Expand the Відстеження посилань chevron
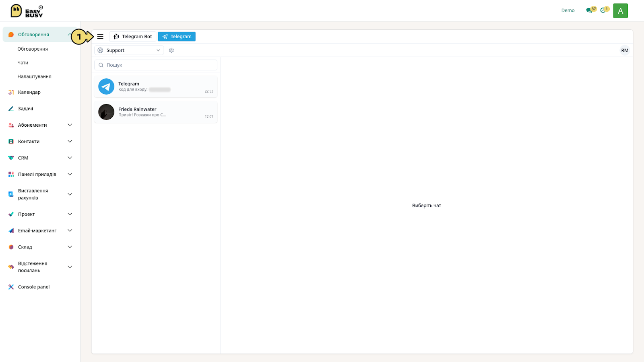The image size is (644, 362). [x=70, y=267]
